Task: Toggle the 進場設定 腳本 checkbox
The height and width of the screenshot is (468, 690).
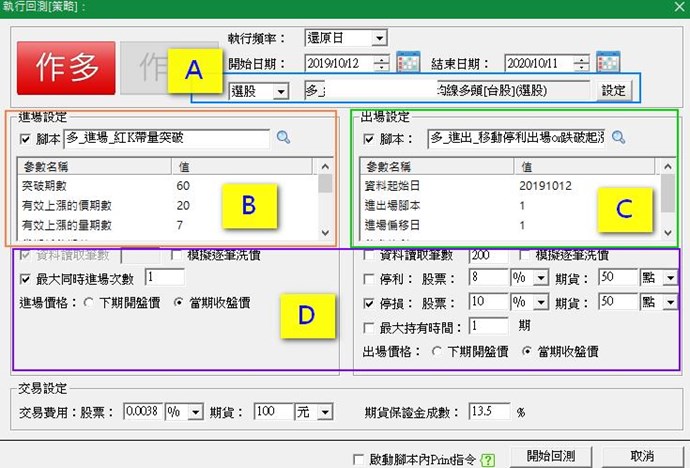Action: pyautogui.click(x=25, y=139)
